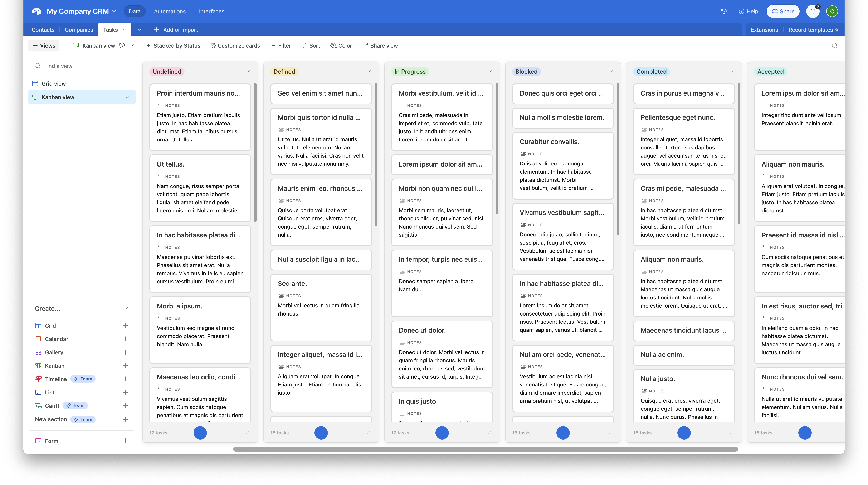Open Sort options
The height and width of the screenshot is (485, 868).
pos(310,45)
